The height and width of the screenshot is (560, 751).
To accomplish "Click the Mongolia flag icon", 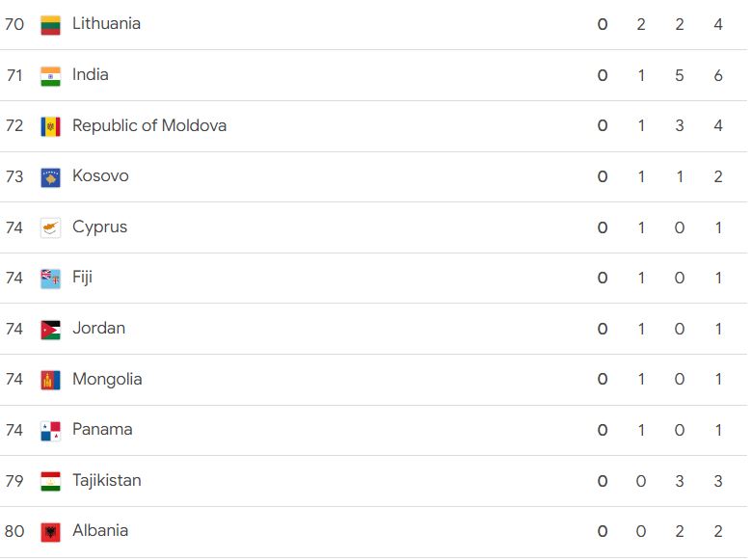I will [50, 381].
